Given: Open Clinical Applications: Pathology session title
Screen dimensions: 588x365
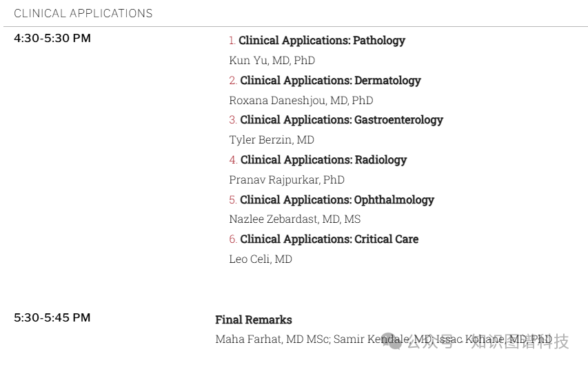Looking at the screenshot, I should (x=322, y=41).
